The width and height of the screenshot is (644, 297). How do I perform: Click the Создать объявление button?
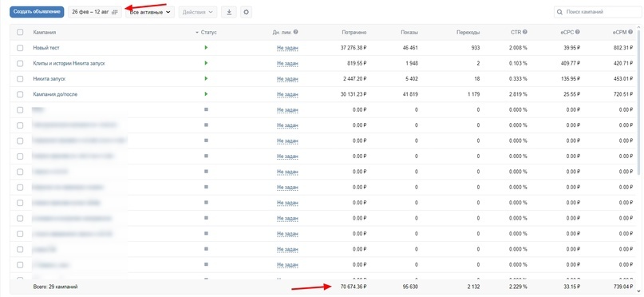click(x=37, y=12)
